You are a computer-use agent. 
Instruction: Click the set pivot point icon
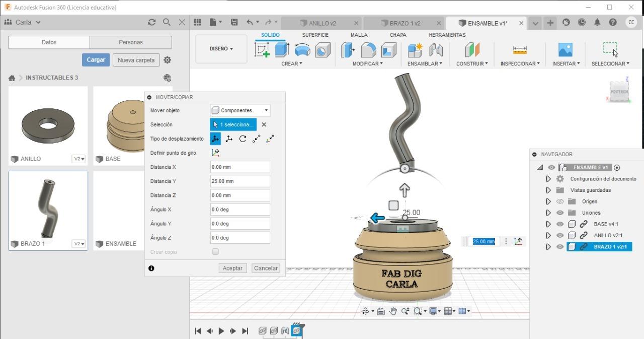point(215,153)
